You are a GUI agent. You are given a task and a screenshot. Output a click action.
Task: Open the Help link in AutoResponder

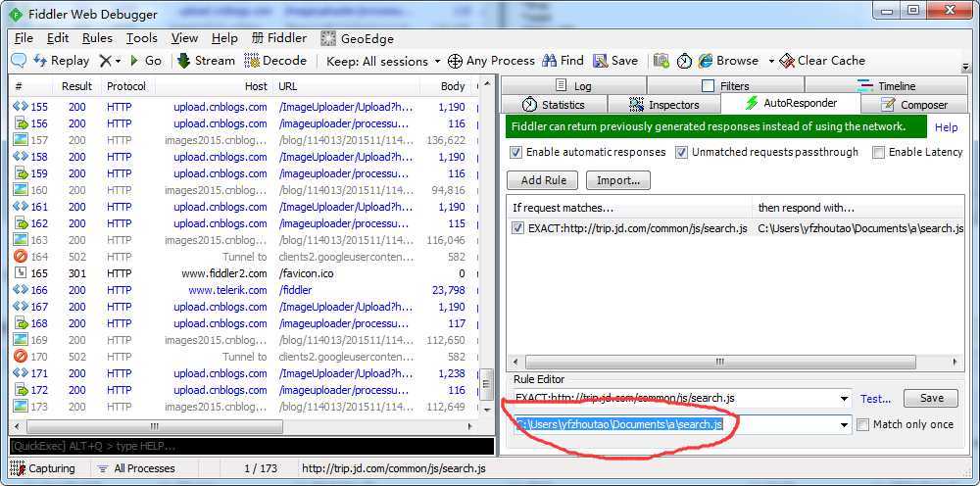pos(946,126)
